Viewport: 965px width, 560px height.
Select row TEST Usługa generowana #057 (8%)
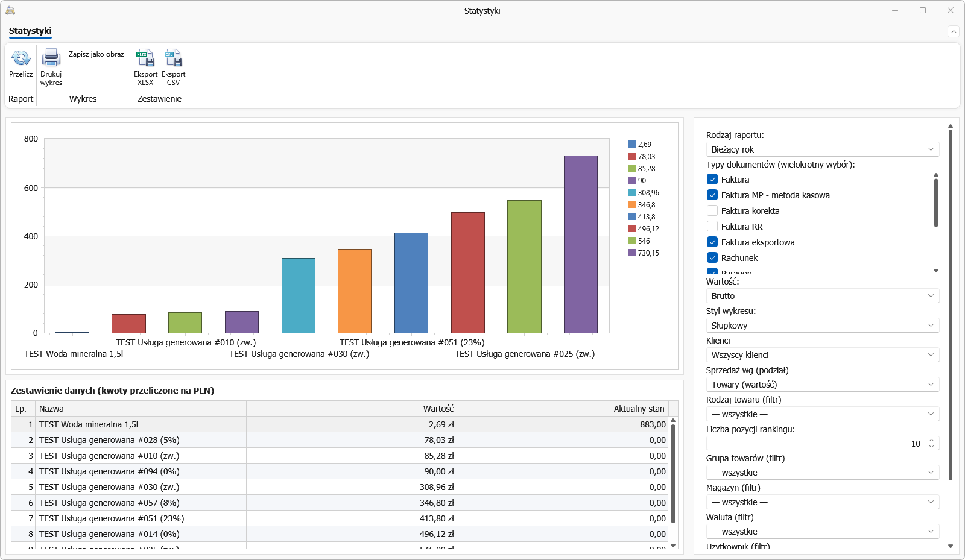pos(340,503)
